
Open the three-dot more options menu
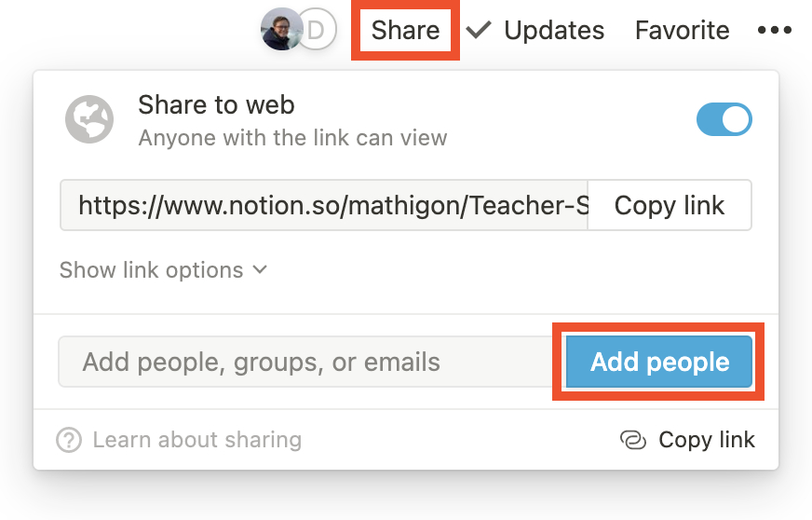774,30
